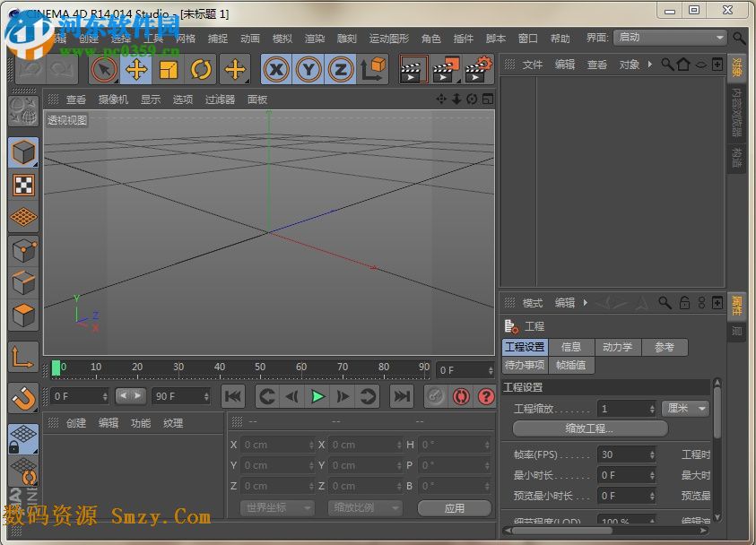Open the 运动图形 menu
The height and width of the screenshot is (545, 756).
point(388,39)
